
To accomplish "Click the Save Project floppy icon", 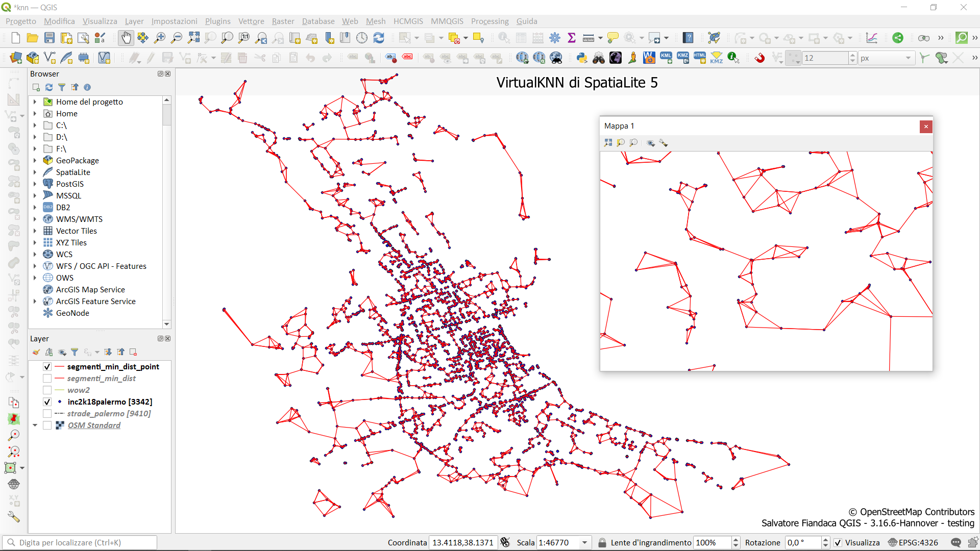I will [50, 38].
